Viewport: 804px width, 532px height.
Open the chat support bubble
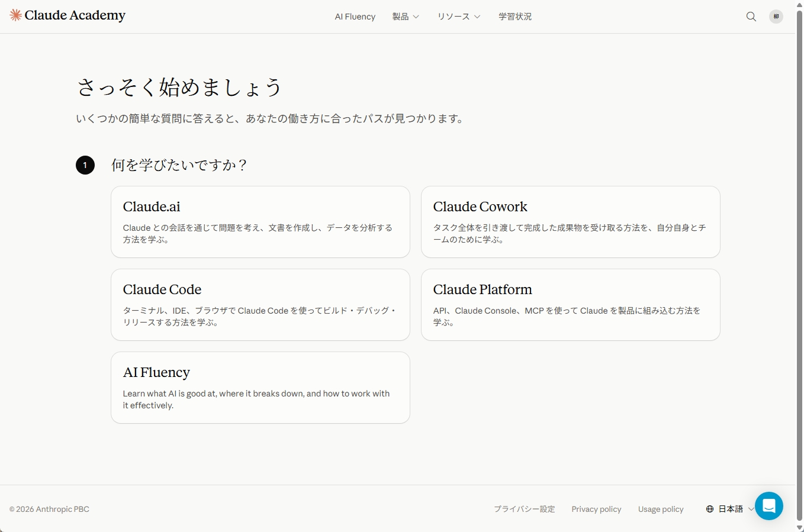769,506
